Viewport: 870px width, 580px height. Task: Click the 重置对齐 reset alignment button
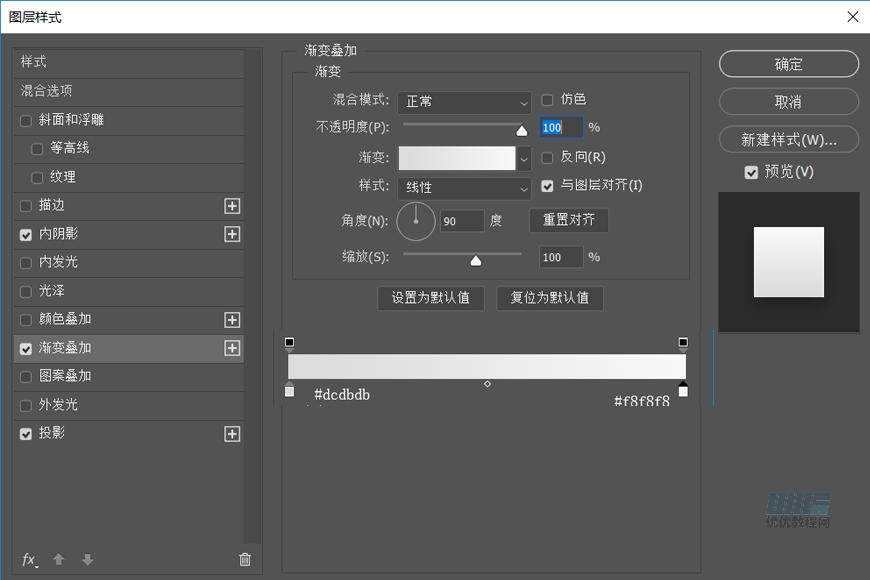click(568, 221)
